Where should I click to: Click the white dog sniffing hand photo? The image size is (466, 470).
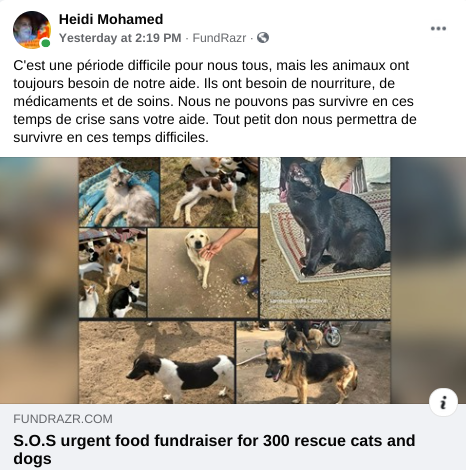tap(203, 273)
